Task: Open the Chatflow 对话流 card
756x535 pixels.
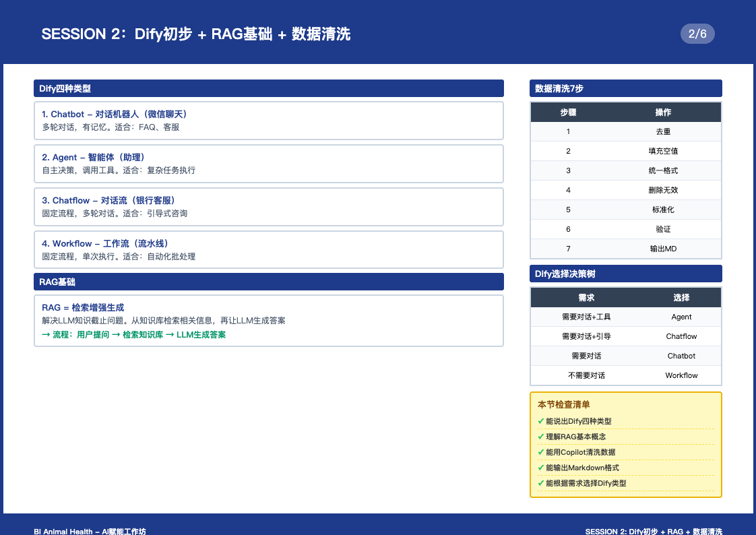Action: (268, 207)
